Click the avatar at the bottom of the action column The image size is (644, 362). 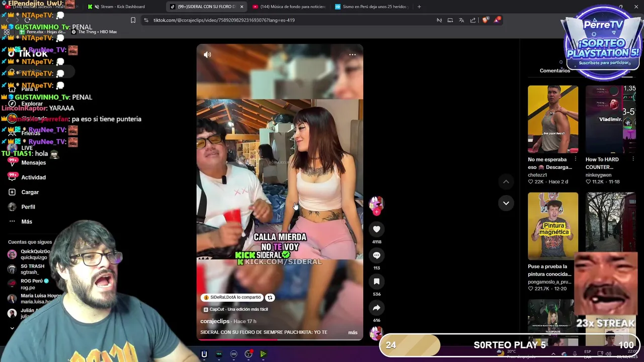376,332
